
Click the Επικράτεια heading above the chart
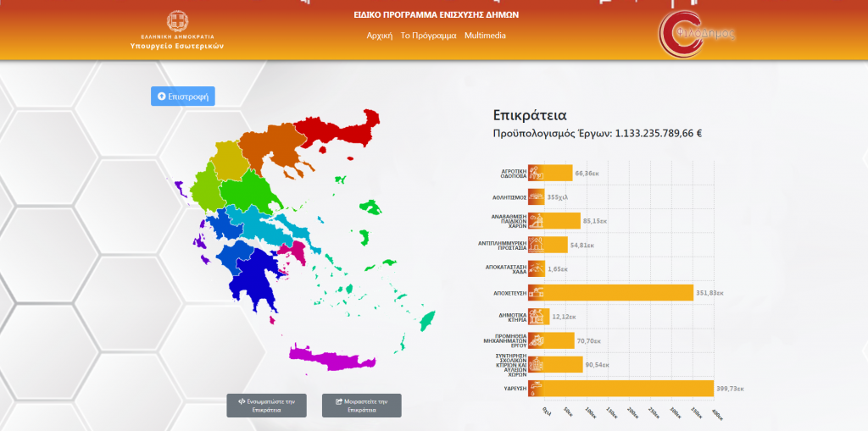point(530,116)
